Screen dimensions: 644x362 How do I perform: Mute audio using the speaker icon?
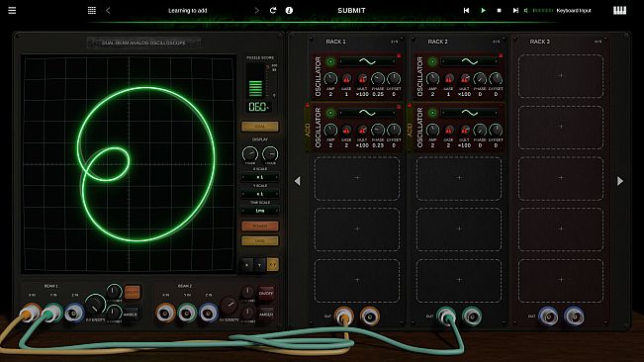526,10
